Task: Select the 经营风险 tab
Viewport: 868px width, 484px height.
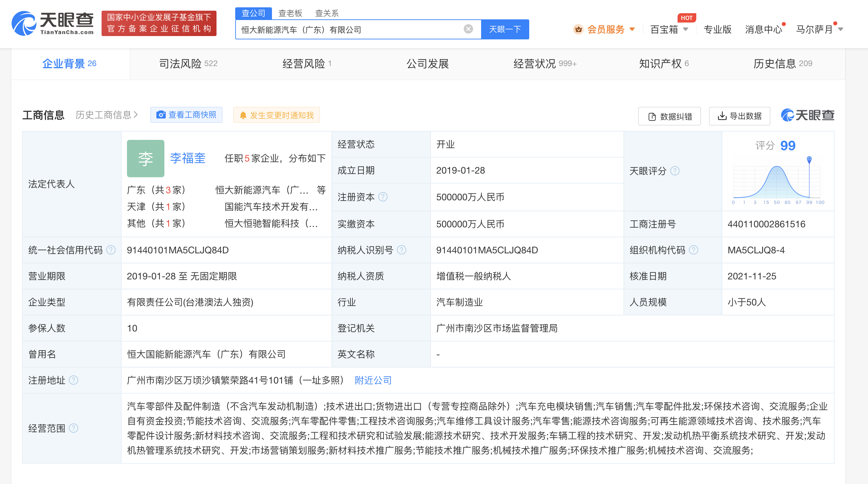Action: coord(307,64)
